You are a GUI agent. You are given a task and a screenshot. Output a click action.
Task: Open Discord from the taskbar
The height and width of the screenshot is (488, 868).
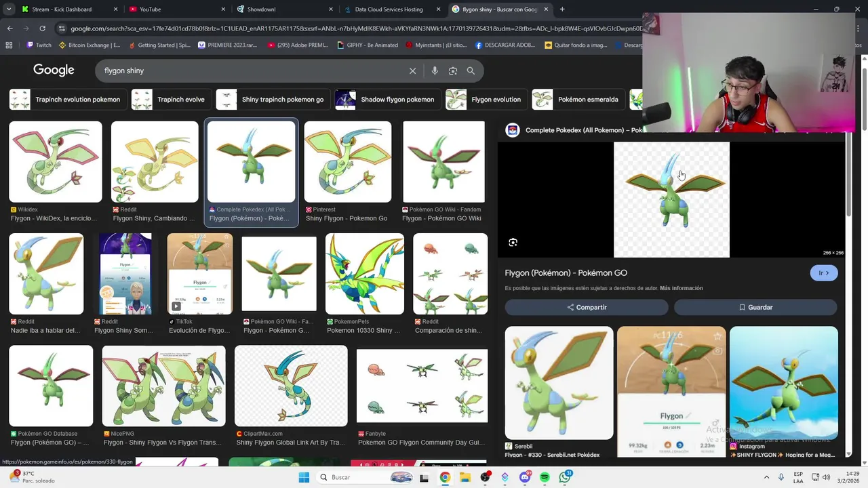pyautogui.click(x=525, y=477)
